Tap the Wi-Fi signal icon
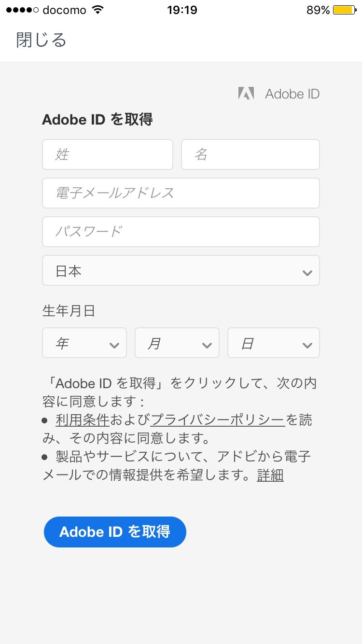The height and width of the screenshot is (644, 362). (98, 10)
